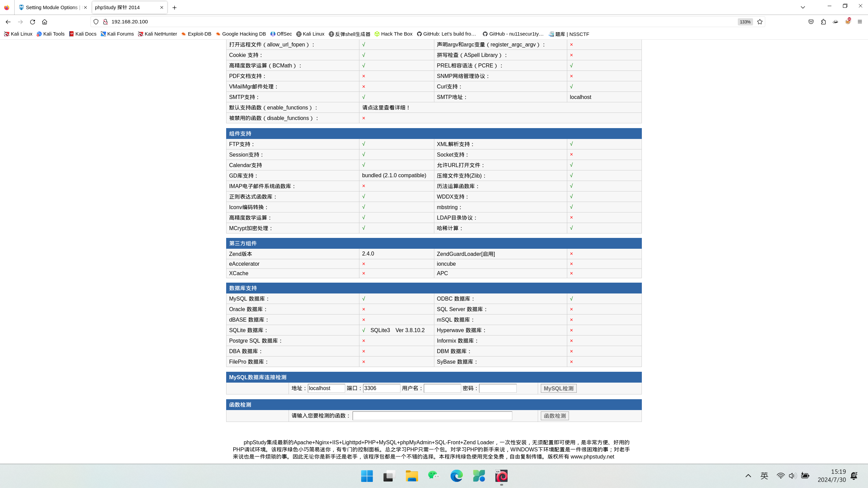Click the Save to Pocket icon

(x=811, y=22)
